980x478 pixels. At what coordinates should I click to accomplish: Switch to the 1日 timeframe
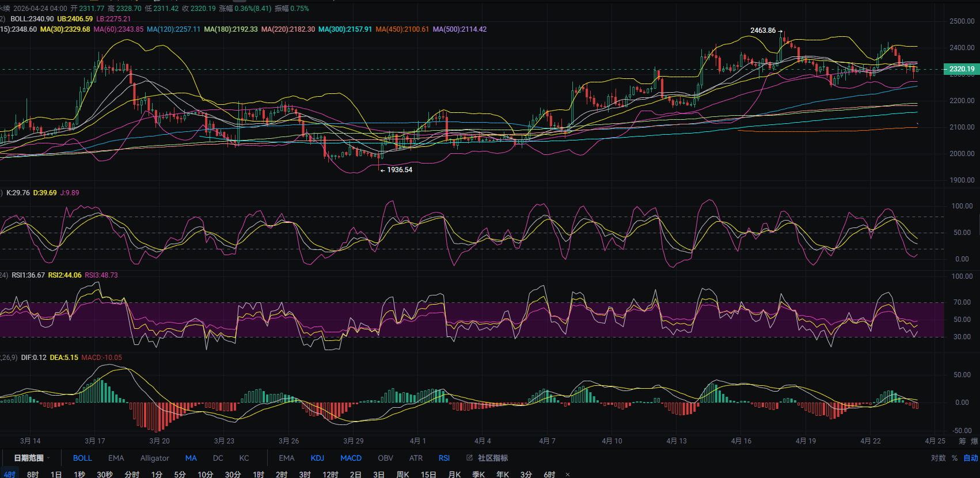click(56, 475)
